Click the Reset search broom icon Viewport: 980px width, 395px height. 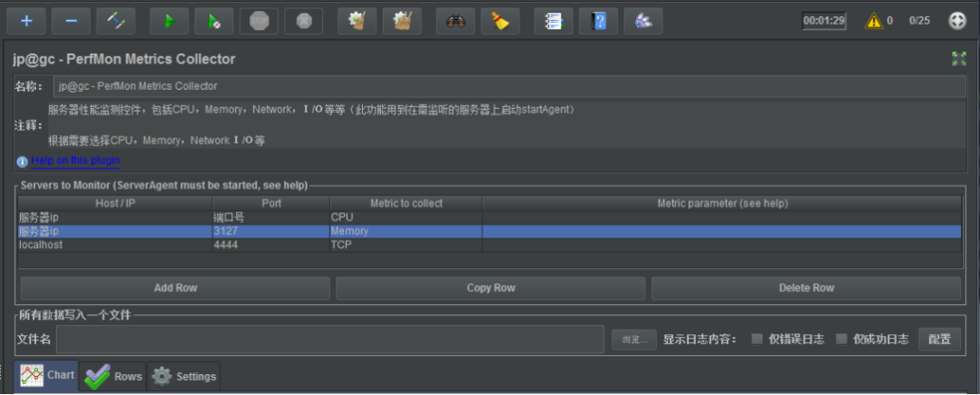500,21
